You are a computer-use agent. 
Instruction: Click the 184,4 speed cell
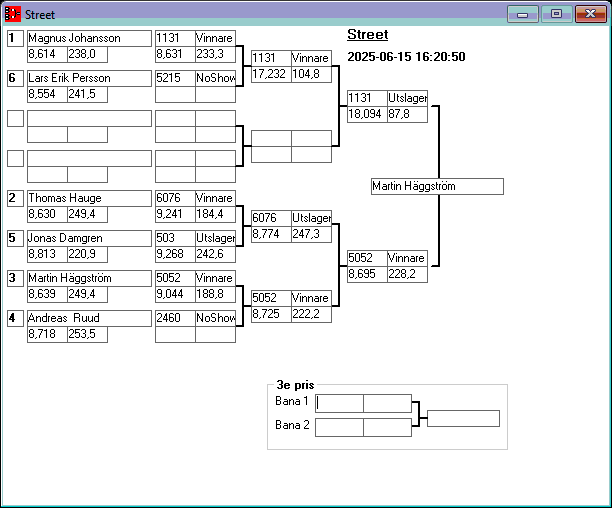(x=215, y=214)
